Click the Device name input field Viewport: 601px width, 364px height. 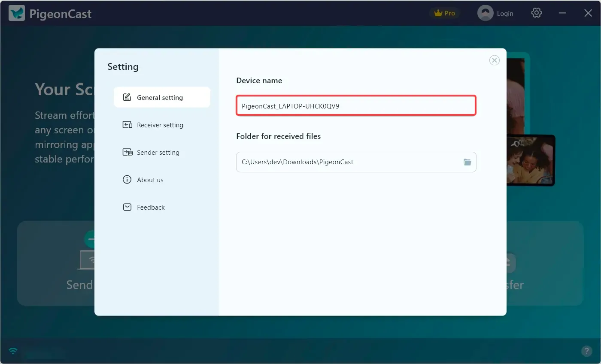click(x=356, y=105)
